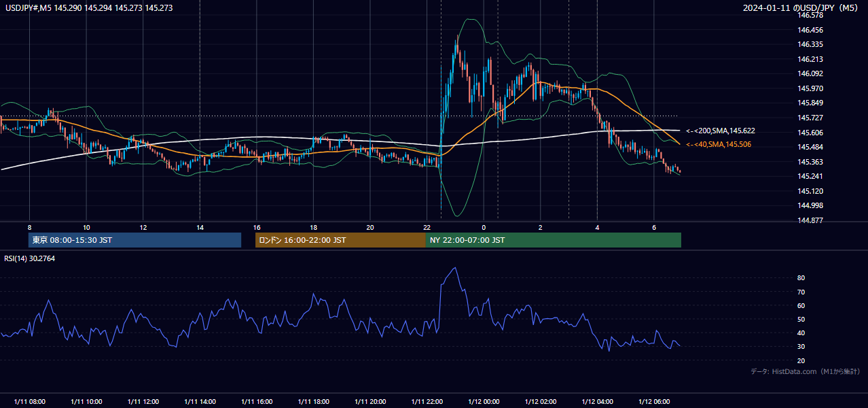Click price axis value 145.970
Viewport: 868px width, 408px height.
[x=810, y=88]
